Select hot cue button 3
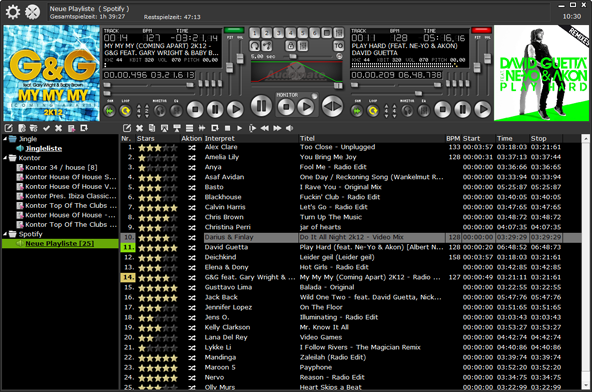This screenshot has height=392, width=592. [279, 33]
